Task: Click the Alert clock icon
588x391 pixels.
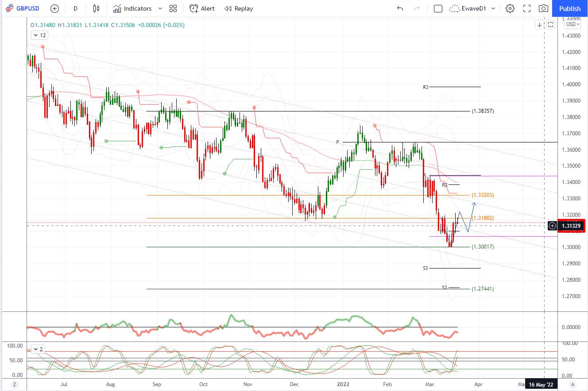Action: click(193, 8)
